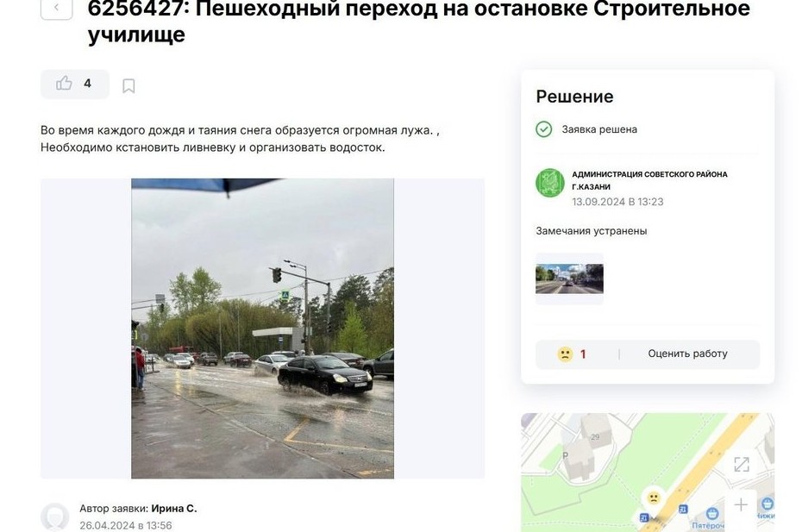Screen dimensions: 802x532
Task: Click the Пятёрочка store marker on map
Action: (x=711, y=514)
